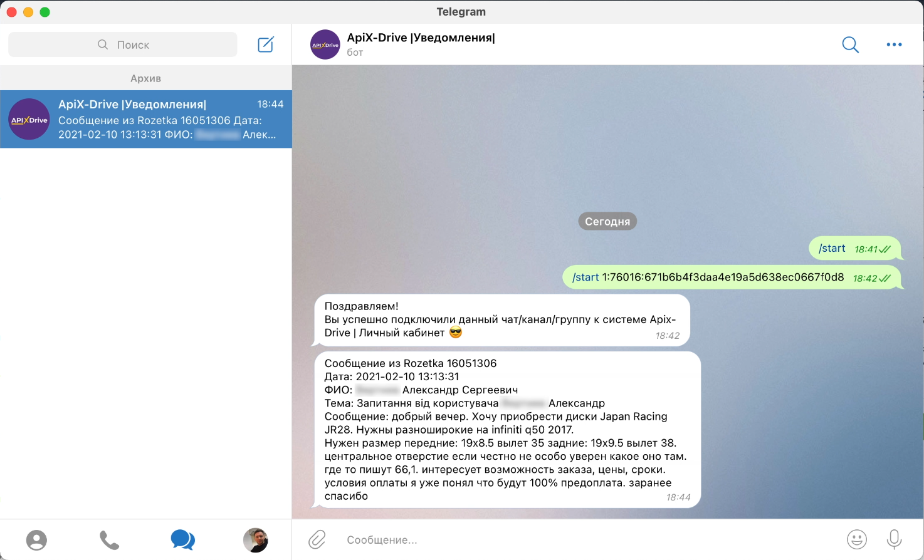Click the first /start command link sent at 18:41
The width and height of the screenshot is (924, 560).
coord(832,248)
